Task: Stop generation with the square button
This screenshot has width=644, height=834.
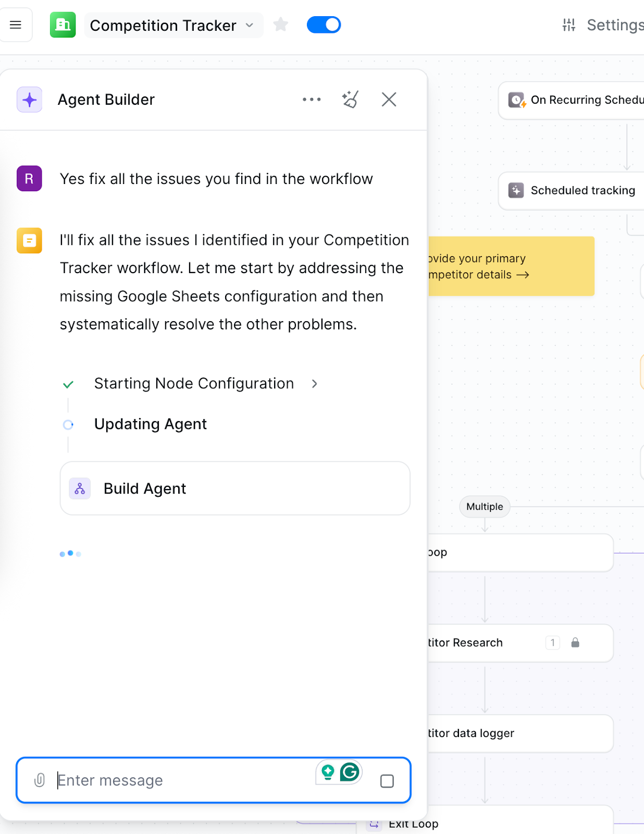Action: (x=387, y=781)
